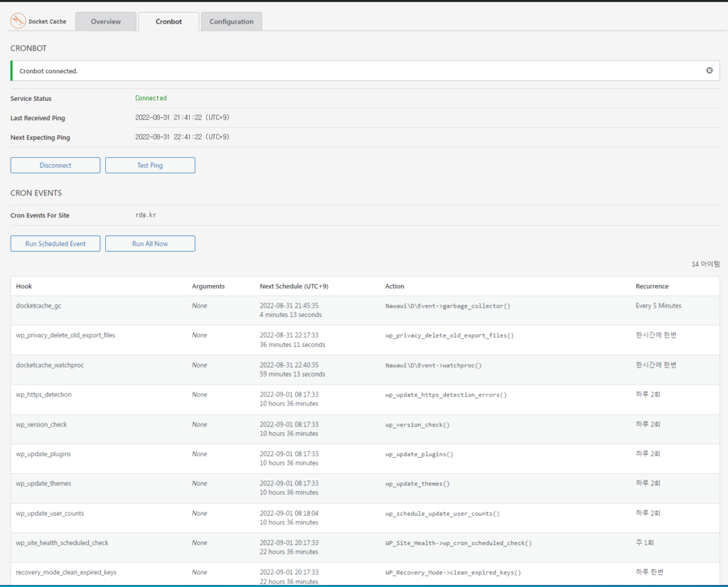
Task: Select the wp_https_detection hook
Action: coord(43,394)
